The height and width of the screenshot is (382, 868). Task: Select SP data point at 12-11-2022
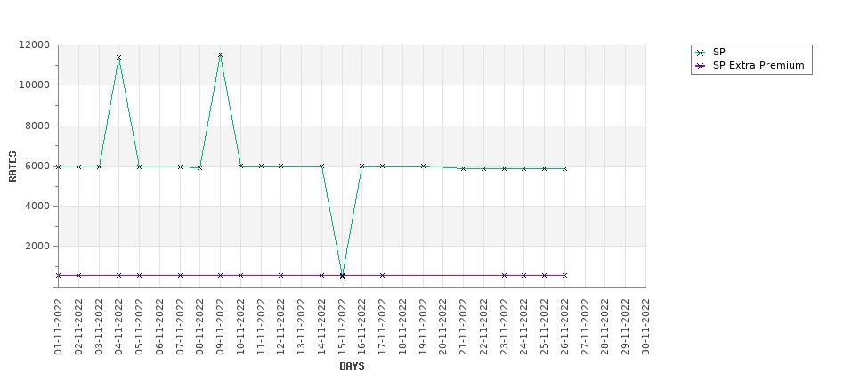280,167
